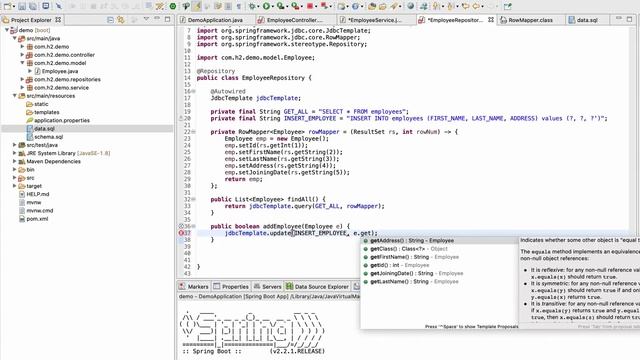Image resolution: width=640 pixels, height=360 pixels.
Task: Expand the com.h2.demo.controller package
Action: pos(22,55)
